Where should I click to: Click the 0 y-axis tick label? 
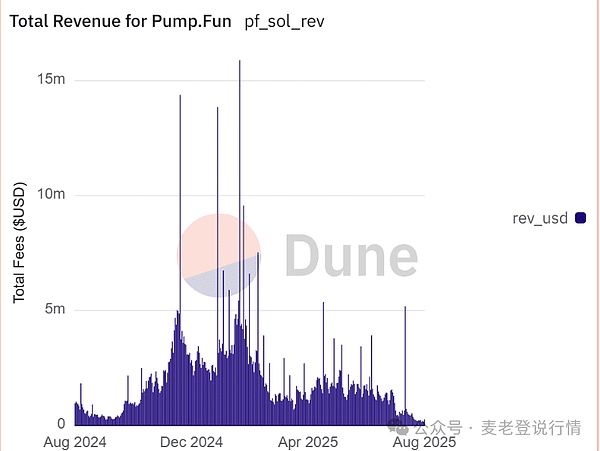tap(61, 424)
